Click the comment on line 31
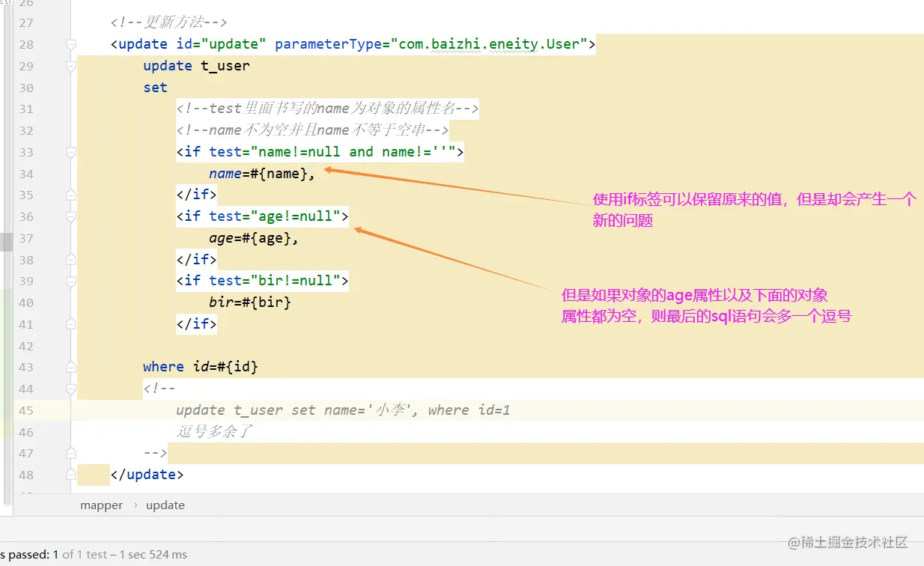 [327, 109]
